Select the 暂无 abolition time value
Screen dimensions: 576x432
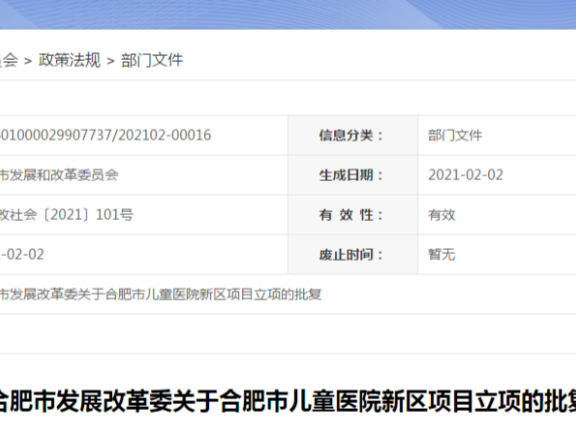tap(442, 255)
